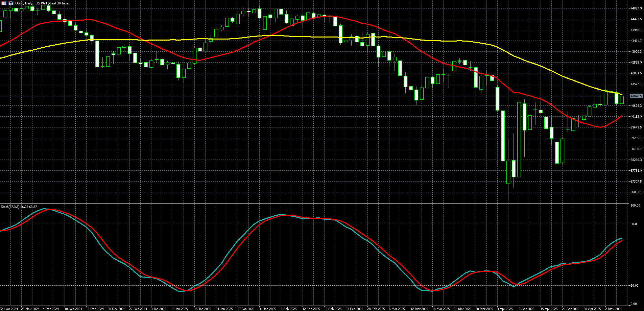Click the 6 Feb 2025 date label
Image resolution: width=644 pixels, height=311 pixels.
click(x=288, y=309)
